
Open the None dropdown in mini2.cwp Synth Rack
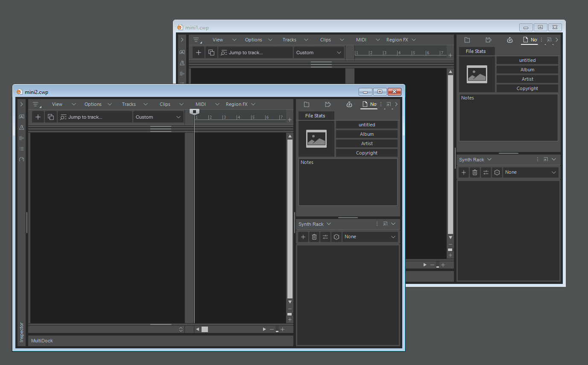[x=370, y=237]
